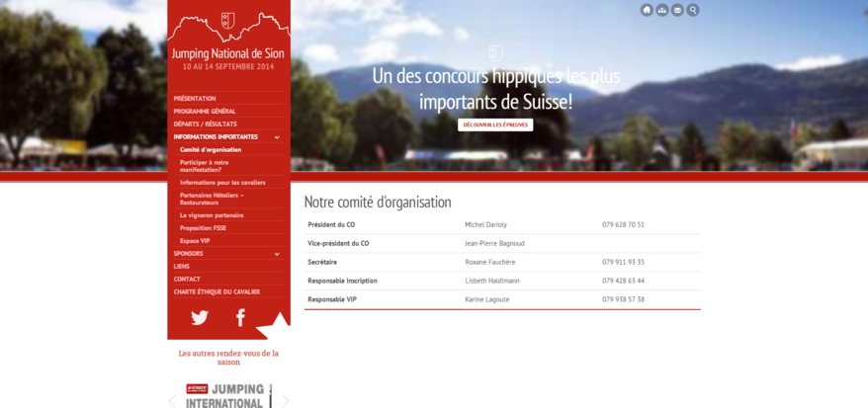
Task: Click the Découvrir les épreuves button
Action: [x=495, y=124]
